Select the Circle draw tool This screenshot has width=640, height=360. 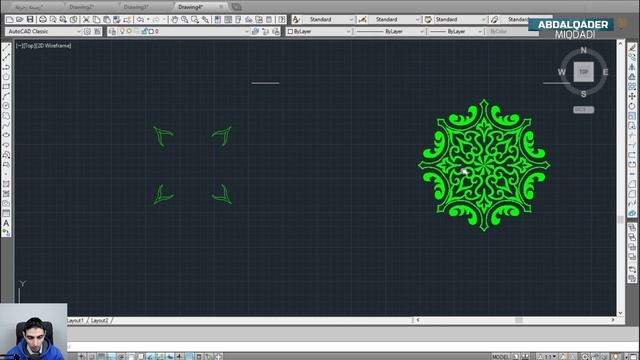pos(6,106)
